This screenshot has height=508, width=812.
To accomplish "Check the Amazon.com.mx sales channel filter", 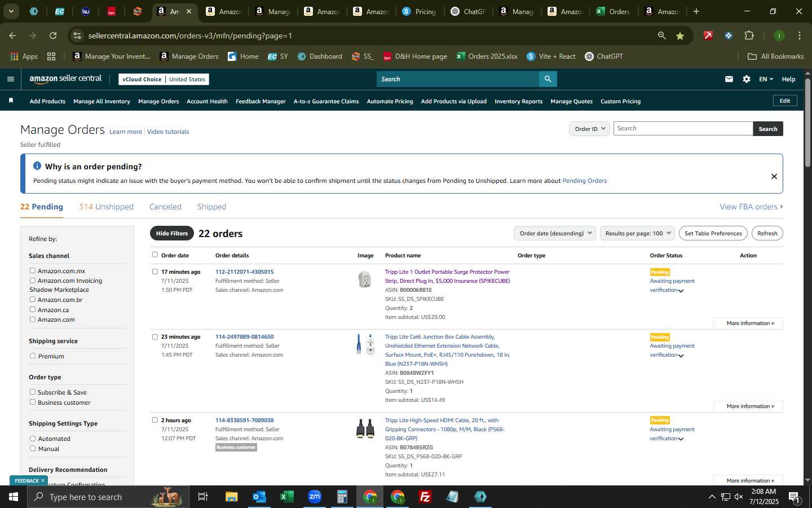I will (33, 270).
